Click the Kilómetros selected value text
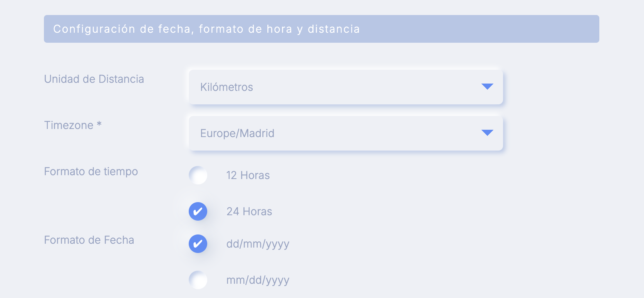 tap(226, 87)
